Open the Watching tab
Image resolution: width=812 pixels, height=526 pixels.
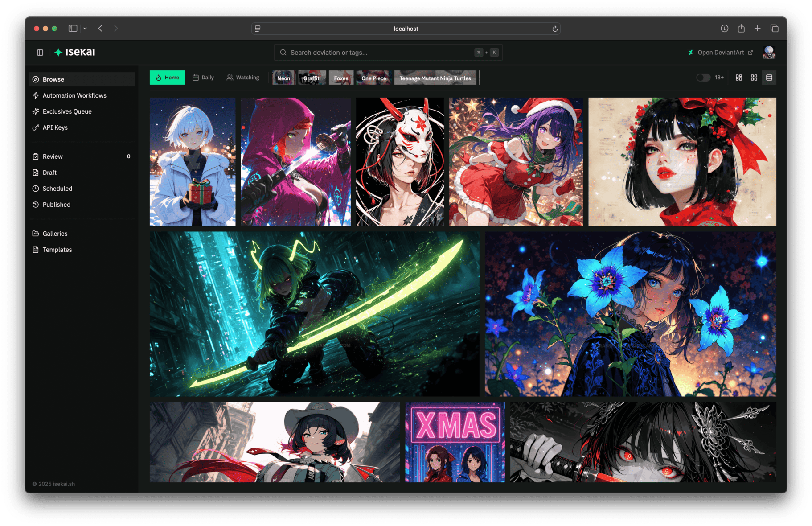click(243, 78)
